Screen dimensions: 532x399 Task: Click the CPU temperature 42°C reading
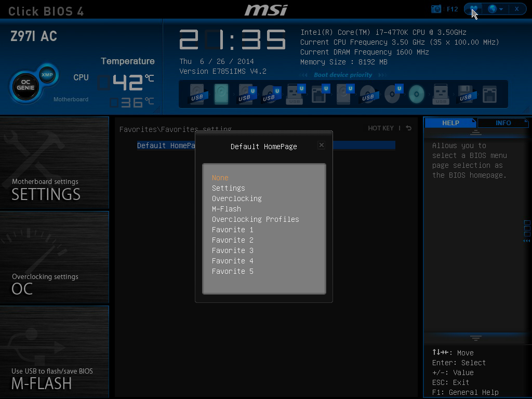(x=126, y=83)
